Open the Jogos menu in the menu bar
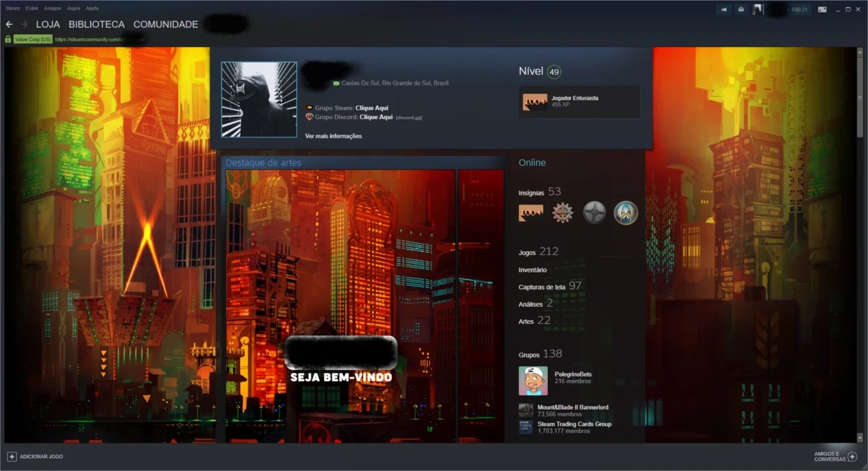868x471 pixels. point(73,9)
